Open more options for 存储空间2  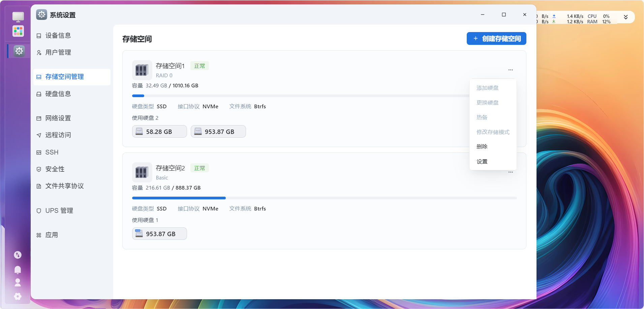click(511, 172)
